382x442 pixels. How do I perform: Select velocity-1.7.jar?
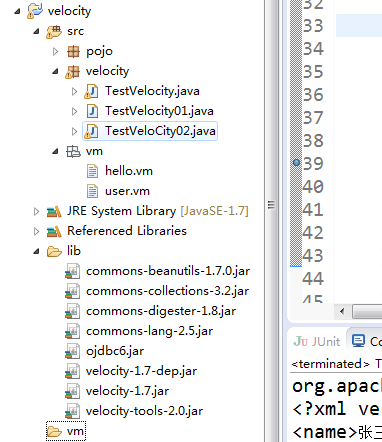pyautogui.click(x=127, y=391)
